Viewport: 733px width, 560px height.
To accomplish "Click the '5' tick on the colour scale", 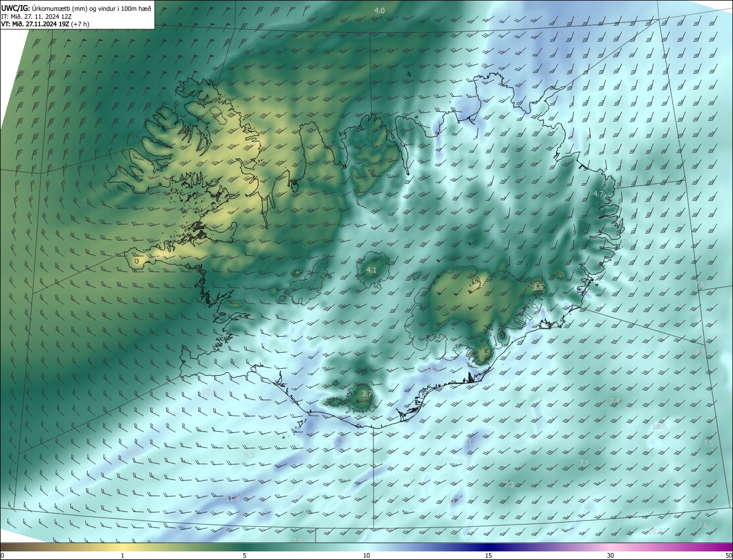I will [x=245, y=555].
